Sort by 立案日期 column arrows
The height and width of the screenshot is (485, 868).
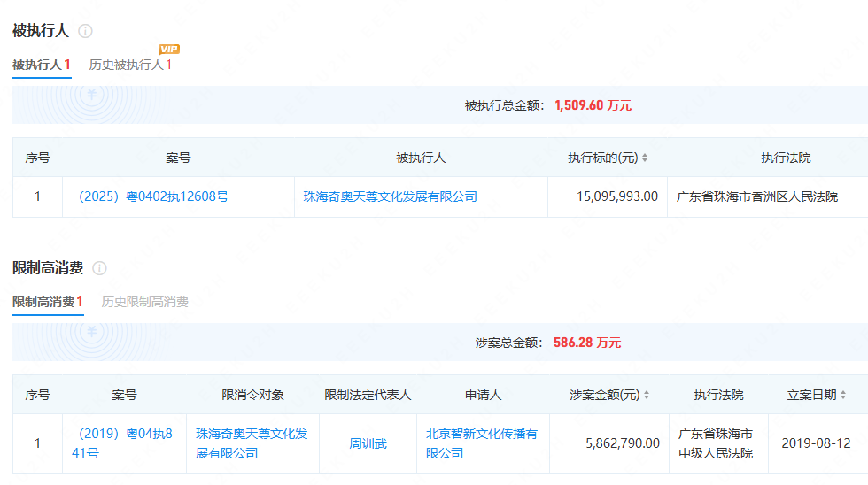pyautogui.click(x=843, y=395)
